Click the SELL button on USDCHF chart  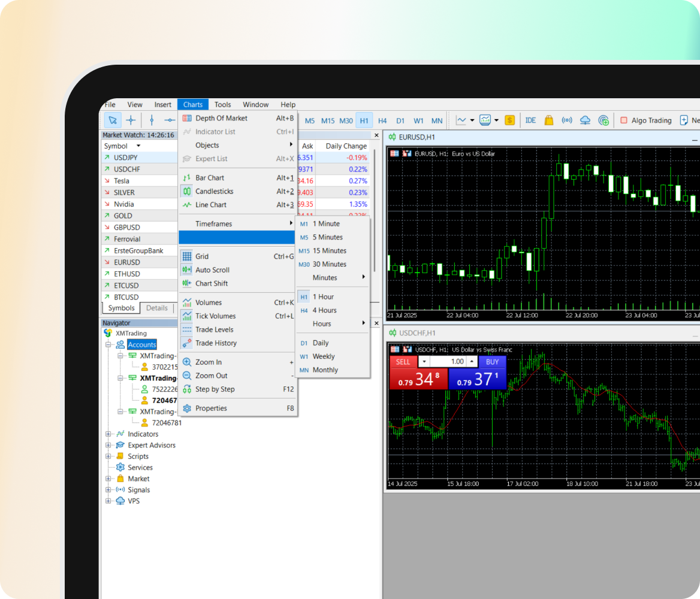[403, 362]
